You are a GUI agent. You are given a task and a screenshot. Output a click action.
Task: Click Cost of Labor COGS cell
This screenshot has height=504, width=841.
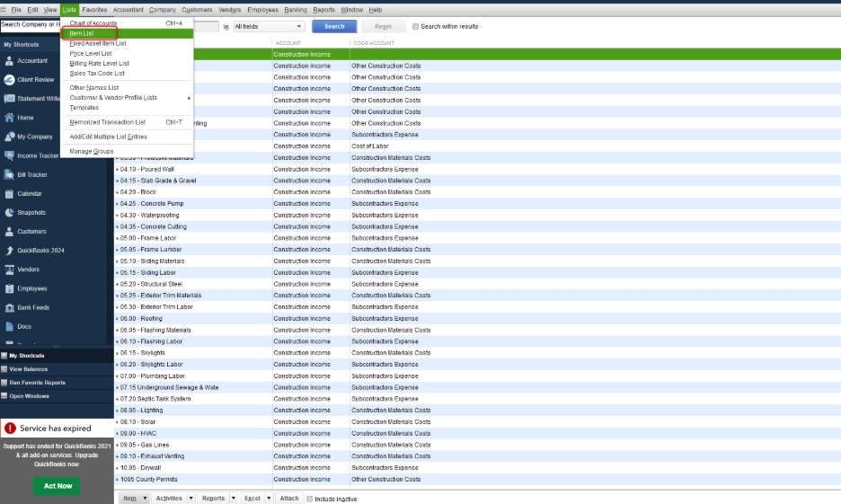(370, 146)
